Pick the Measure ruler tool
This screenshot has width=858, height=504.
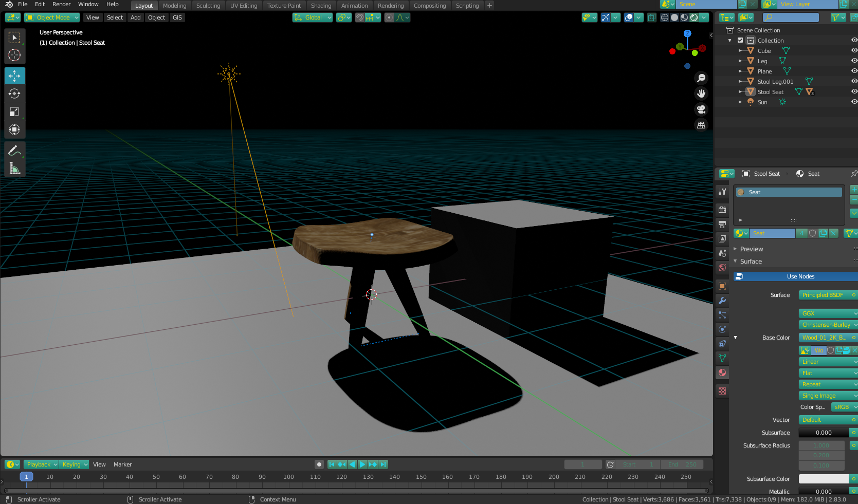click(14, 169)
